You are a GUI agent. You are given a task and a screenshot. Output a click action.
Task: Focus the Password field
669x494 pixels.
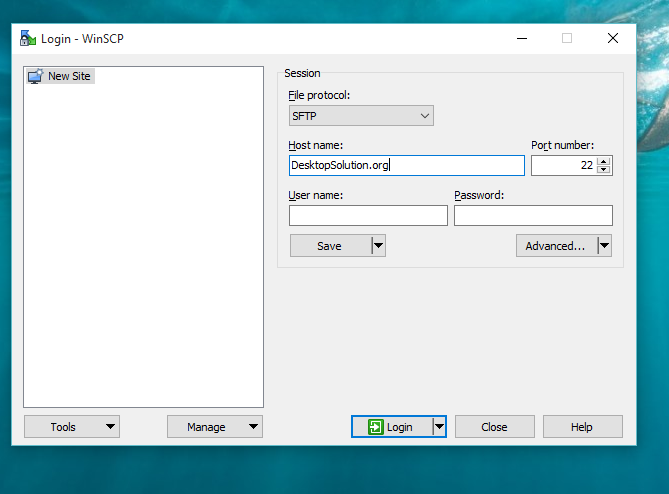533,215
